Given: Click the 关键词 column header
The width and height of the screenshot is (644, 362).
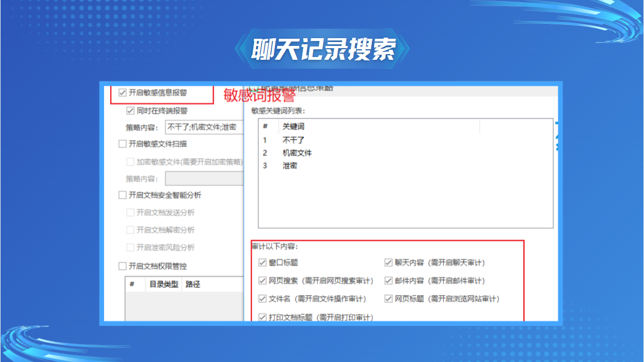Looking at the screenshot, I should (378, 127).
